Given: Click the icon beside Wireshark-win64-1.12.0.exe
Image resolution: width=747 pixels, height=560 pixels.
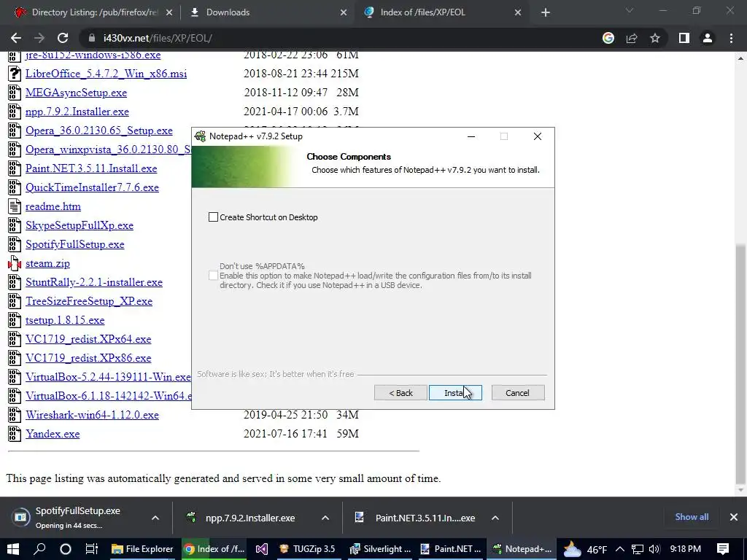Looking at the screenshot, I should (15, 415).
